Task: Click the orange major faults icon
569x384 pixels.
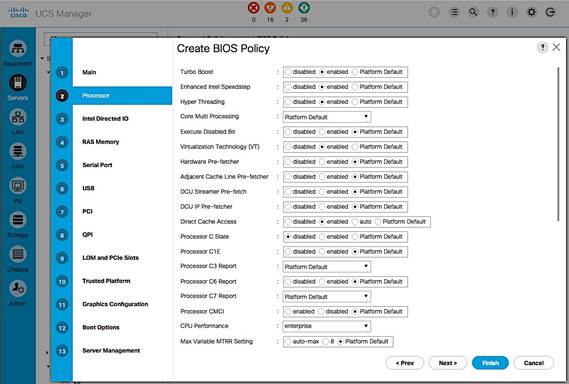Action: pyautogui.click(x=270, y=8)
